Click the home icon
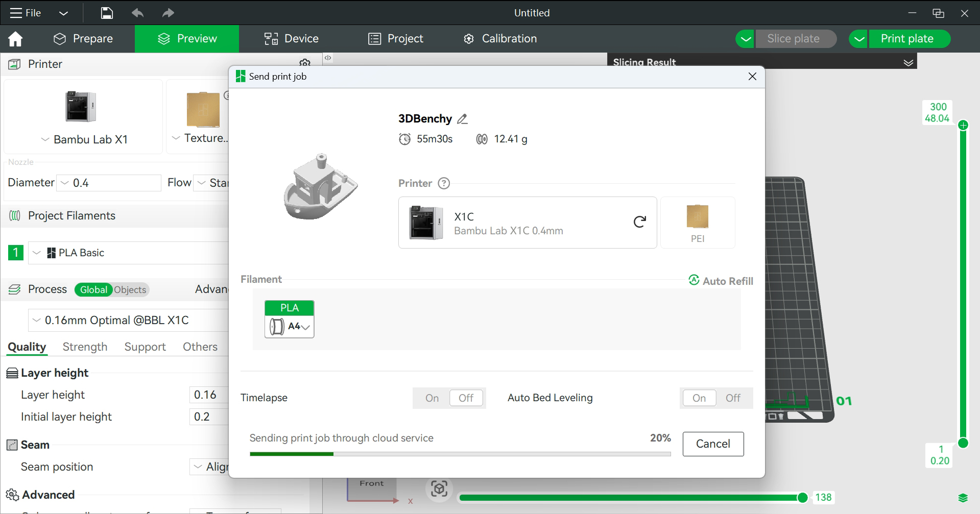Image resolution: width=980 pixels, height=514 pixels. (x=15, y=39)
